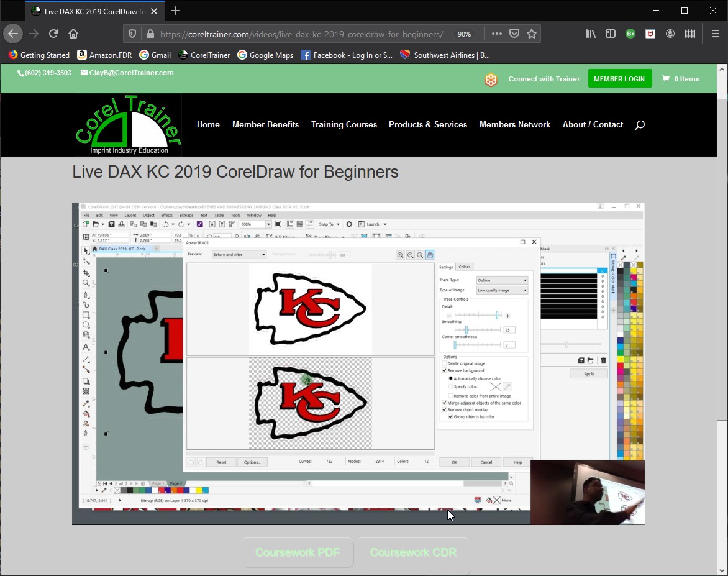
Task: Open the Products & Services site menu
Action: [x=428, y=124]
